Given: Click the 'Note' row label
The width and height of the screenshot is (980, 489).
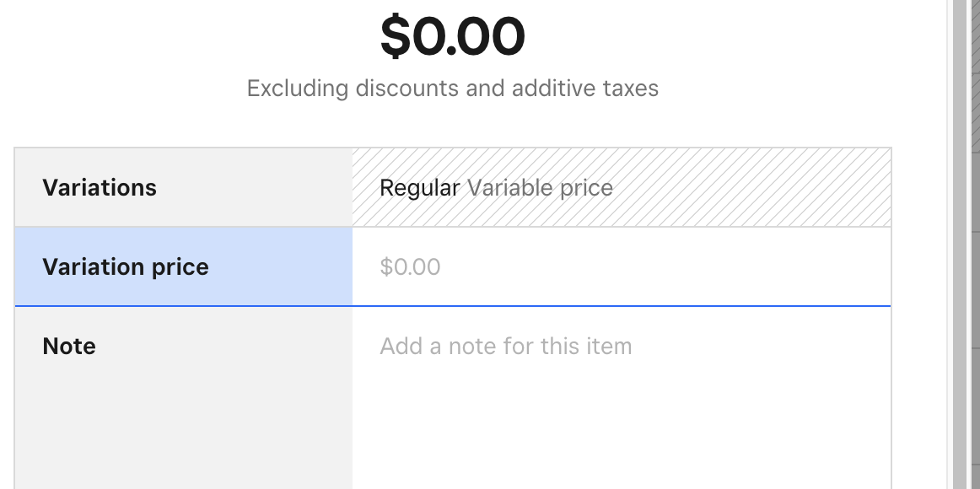Looking at the screenshot, I should tap(69, 347).
